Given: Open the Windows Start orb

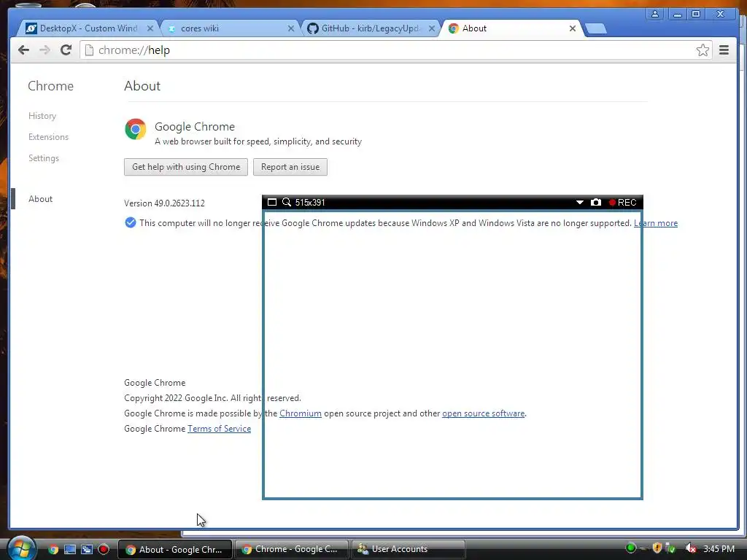Looking at the screenshot, I should click(21, 548).
